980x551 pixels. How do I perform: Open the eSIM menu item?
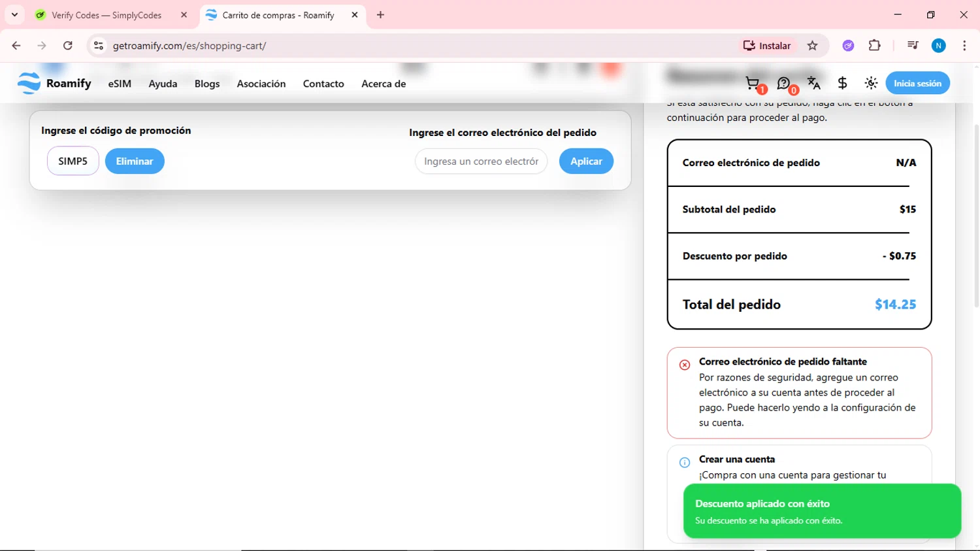[x=120, y=84]
